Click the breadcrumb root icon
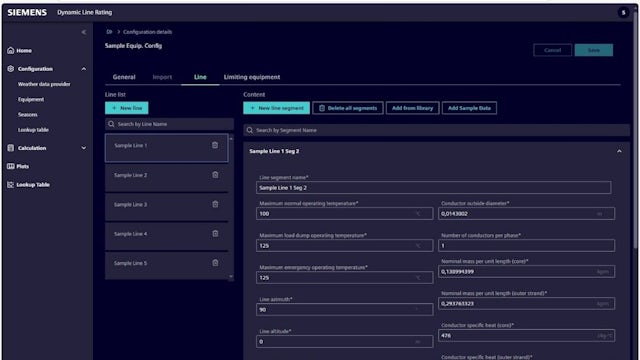Screen dimensions: 640x360 click(x=109, y=32)
